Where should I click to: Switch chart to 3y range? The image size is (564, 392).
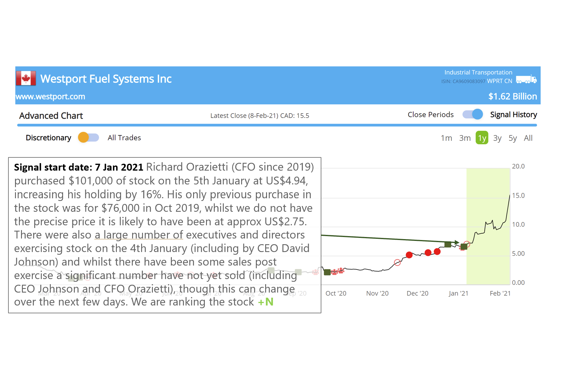497,138
